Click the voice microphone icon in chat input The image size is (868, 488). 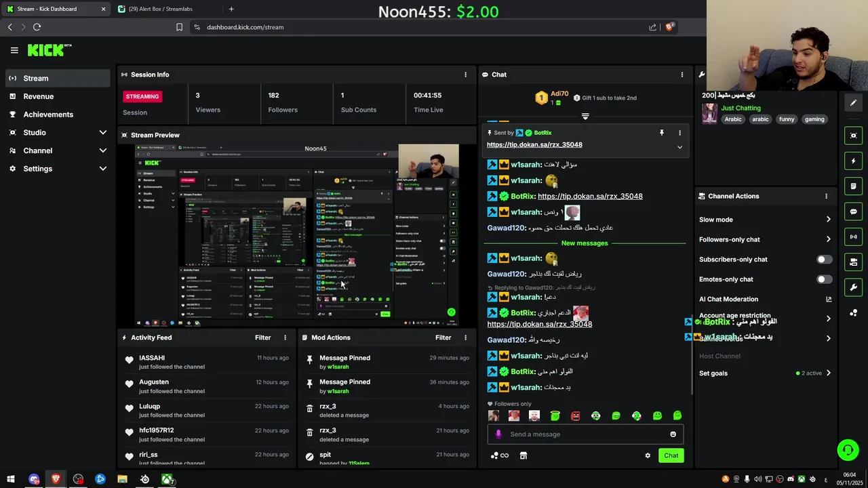click(x=498, y=434)
